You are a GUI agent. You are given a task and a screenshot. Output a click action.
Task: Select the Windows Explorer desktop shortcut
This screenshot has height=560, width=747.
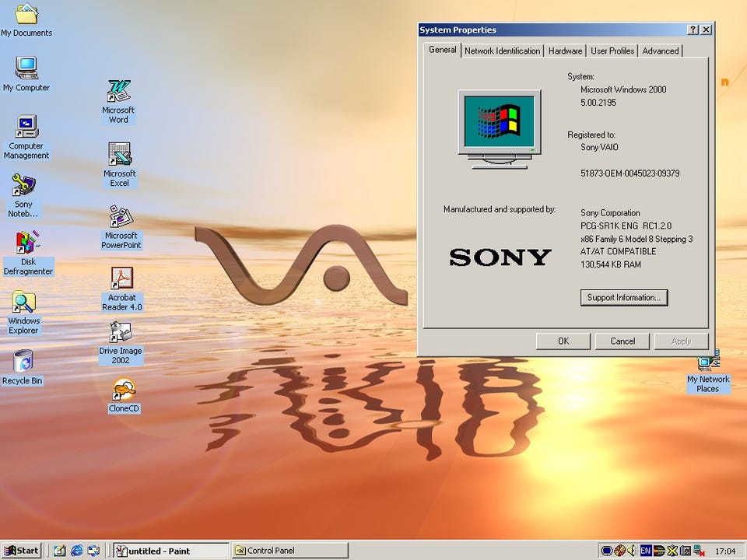click(23, 313)
